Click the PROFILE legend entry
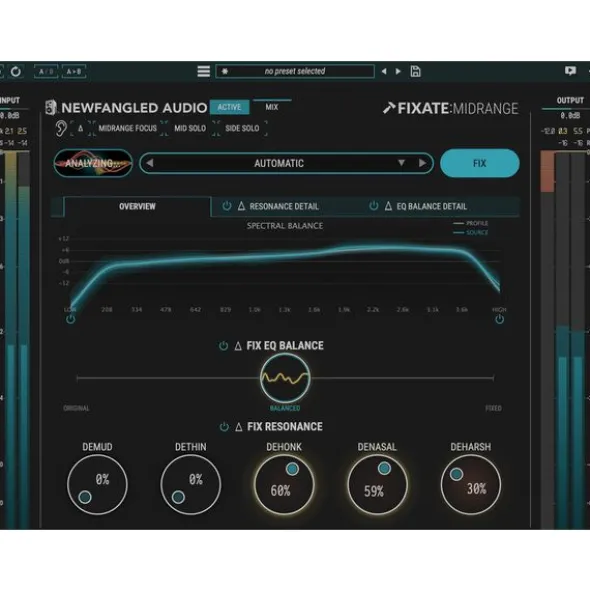 (x=471, y=223)
